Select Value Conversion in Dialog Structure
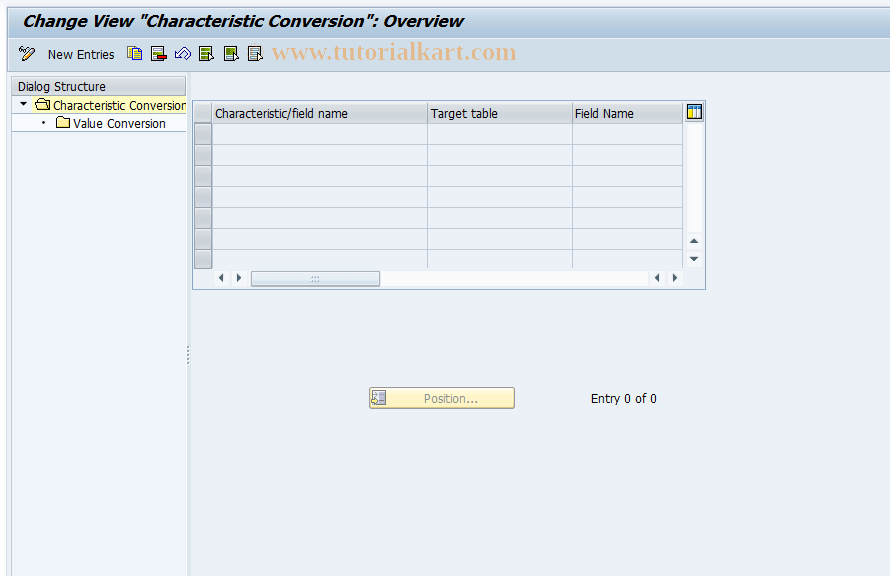 pyautogui.click(x=119, y=123)
